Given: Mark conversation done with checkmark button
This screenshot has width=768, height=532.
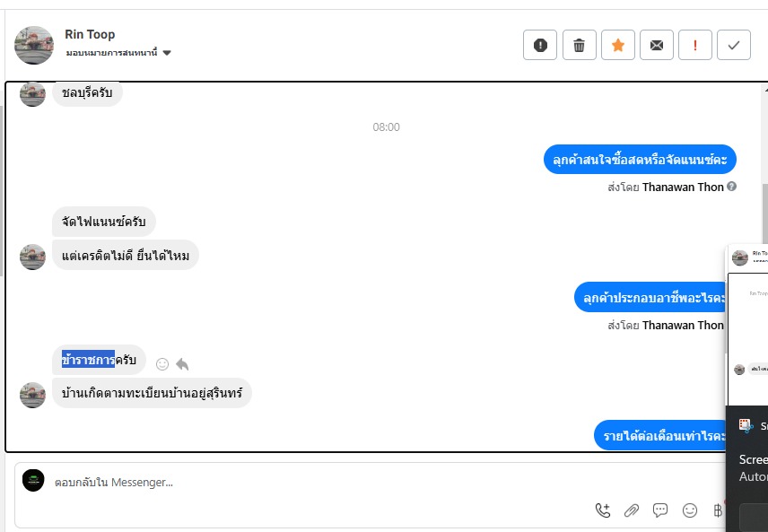Looking at the screenshot, I should tap(734, 45).
